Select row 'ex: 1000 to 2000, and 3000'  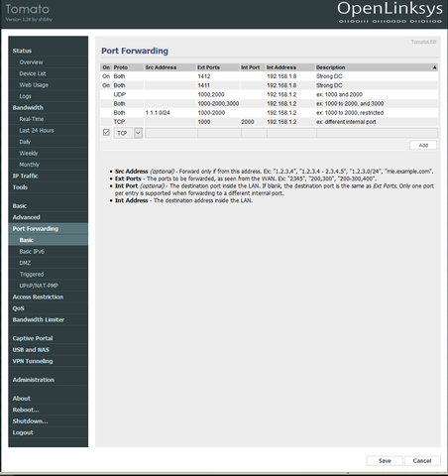point(269,103)
